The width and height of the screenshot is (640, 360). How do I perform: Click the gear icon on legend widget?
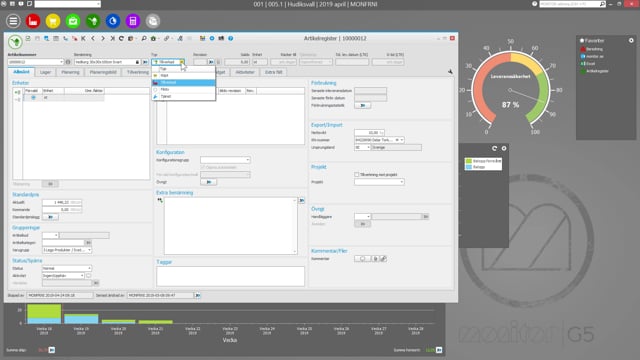point(504,149)
